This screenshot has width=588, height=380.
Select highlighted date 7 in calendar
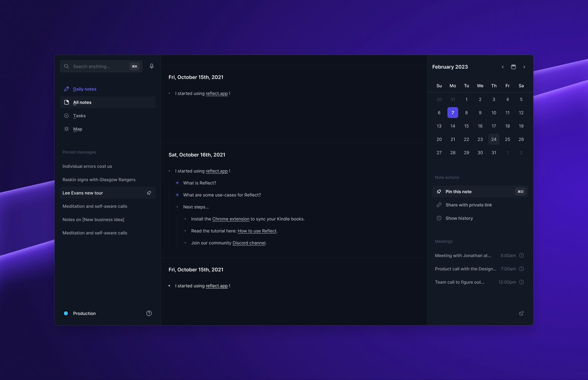tap(453, 113)
